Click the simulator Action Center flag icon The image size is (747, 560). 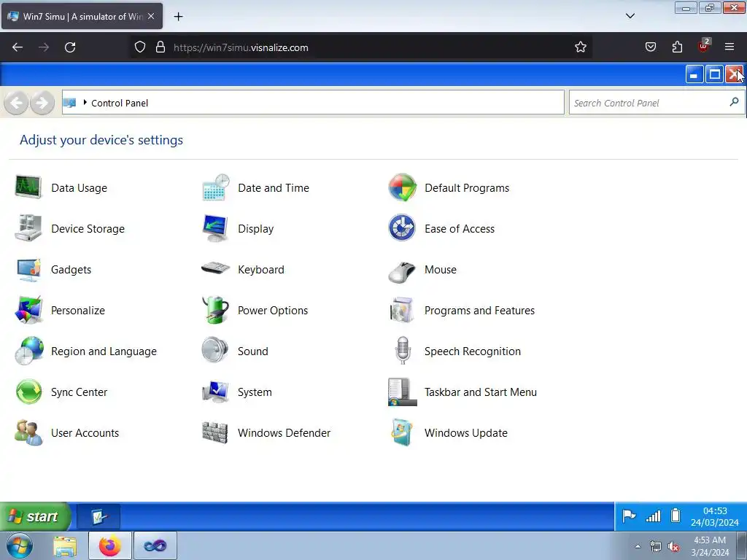click(629, 516)
